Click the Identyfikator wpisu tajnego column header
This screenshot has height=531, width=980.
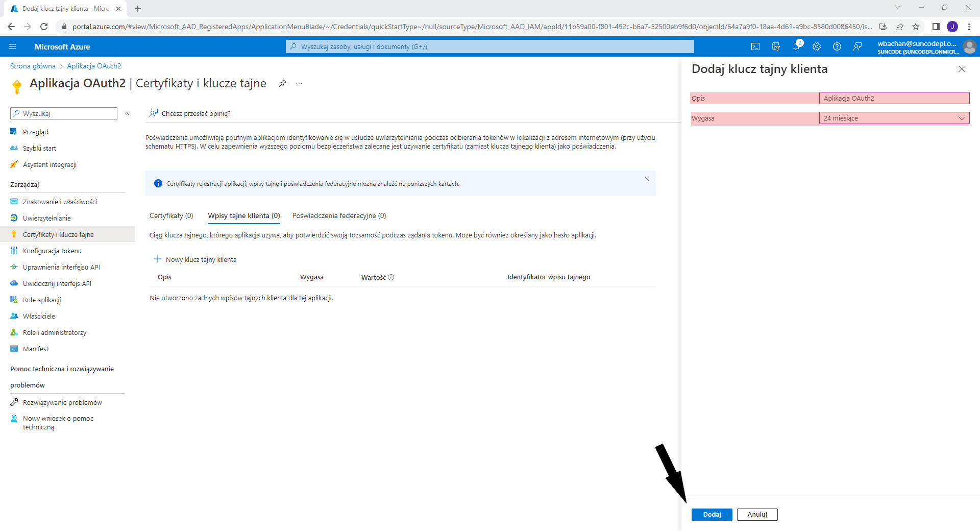point(549,277)
